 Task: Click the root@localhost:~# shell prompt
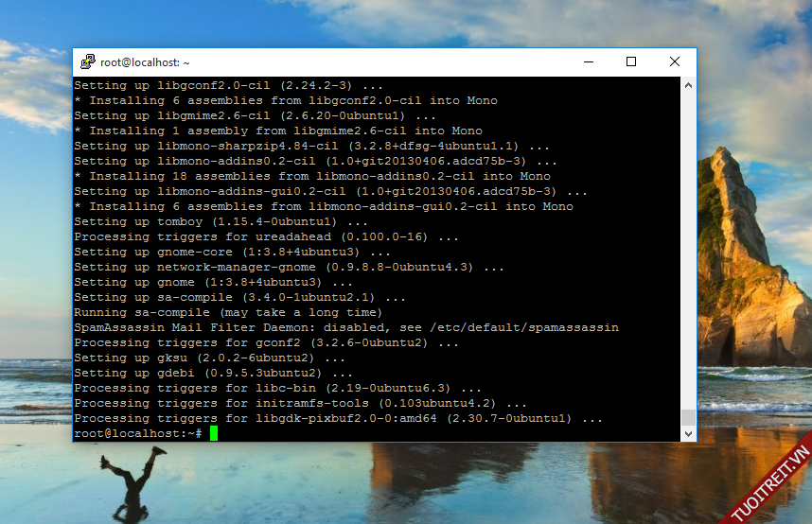coord(137,433)
